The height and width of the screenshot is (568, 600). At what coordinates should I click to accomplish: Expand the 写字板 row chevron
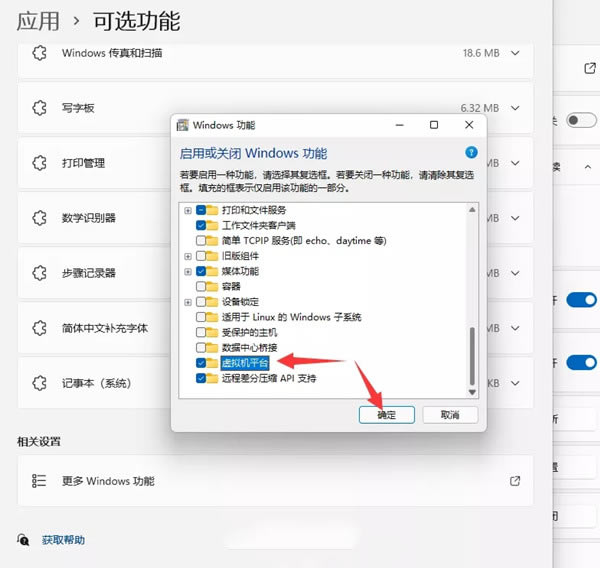[x=515, y=108]
